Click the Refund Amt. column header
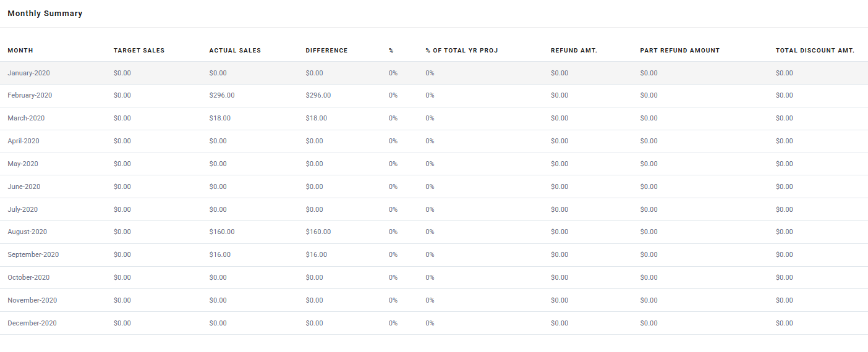Screen dimensions: 868x352 pos(574,51)
